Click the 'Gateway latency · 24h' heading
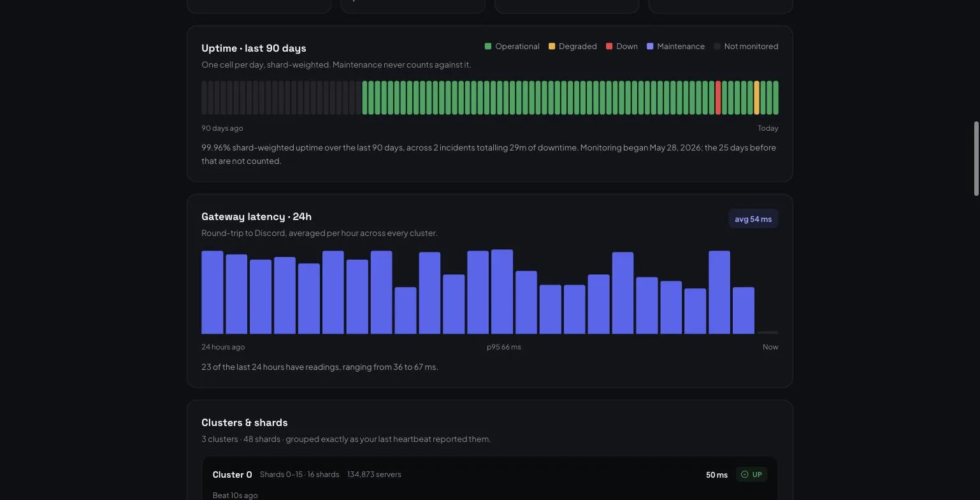 (x=256, y=217)
